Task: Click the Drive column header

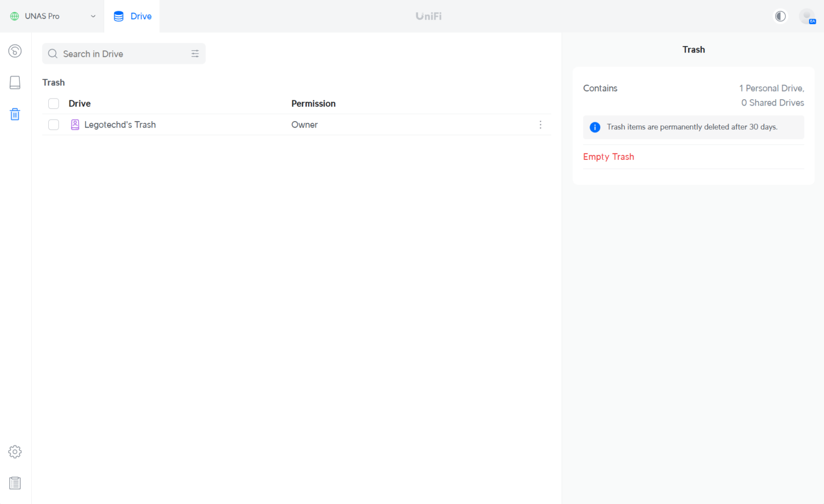Action: click(x=79, y=103)
